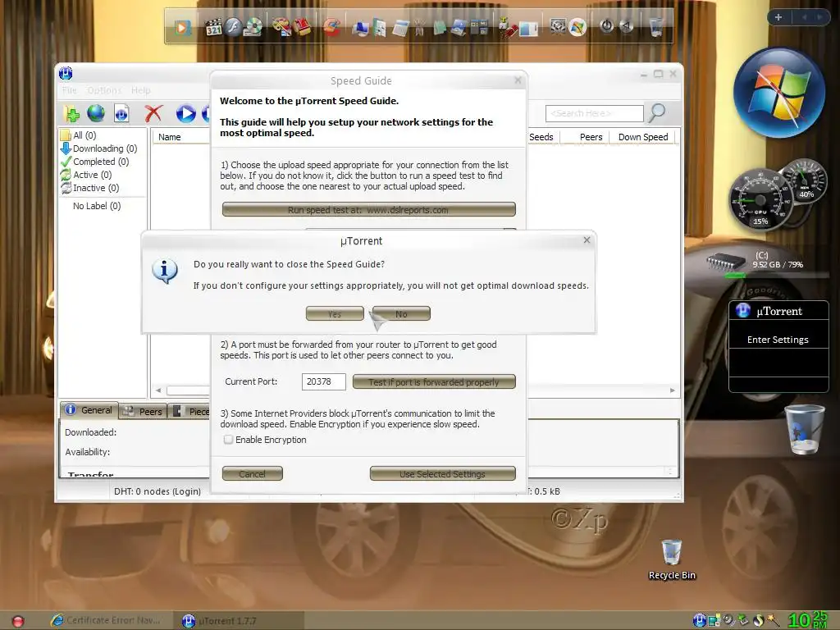Open the red book dock icon
This screenshot has height=630, width=840.
(x=303, y=27)
